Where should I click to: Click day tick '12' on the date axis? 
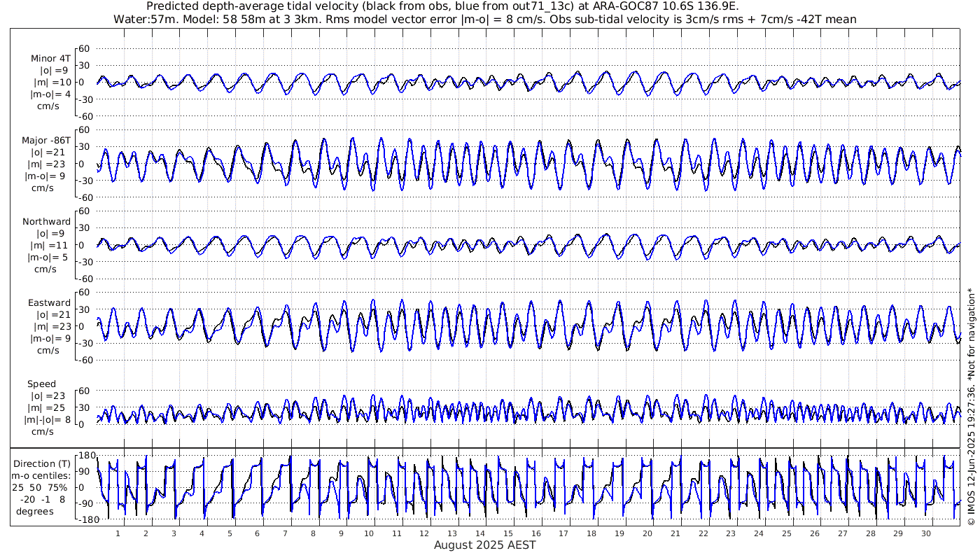point(425,533)
